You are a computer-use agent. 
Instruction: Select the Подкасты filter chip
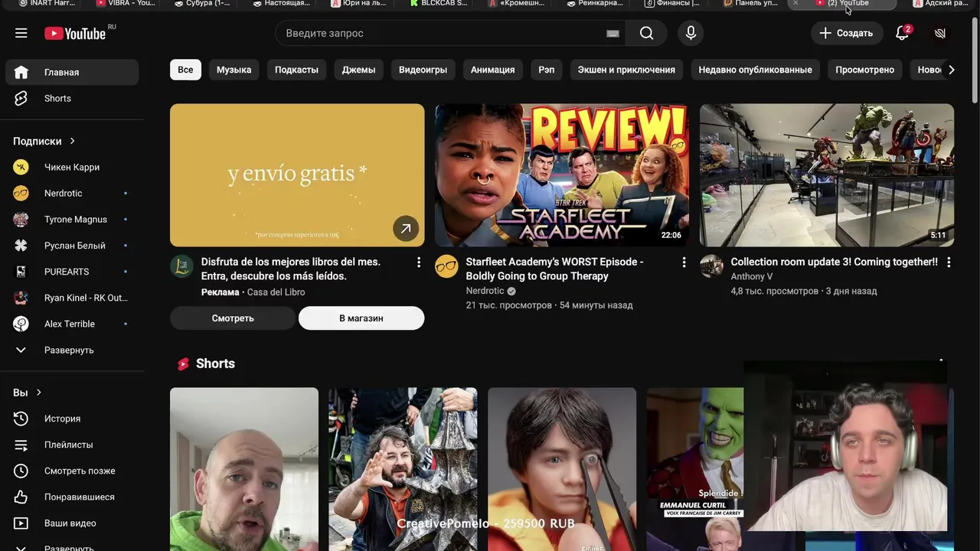[296, 70]
